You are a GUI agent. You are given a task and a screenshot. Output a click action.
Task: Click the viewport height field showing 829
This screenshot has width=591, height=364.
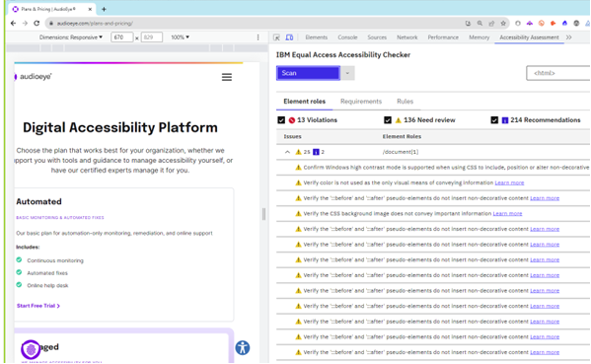coord(152,37)
